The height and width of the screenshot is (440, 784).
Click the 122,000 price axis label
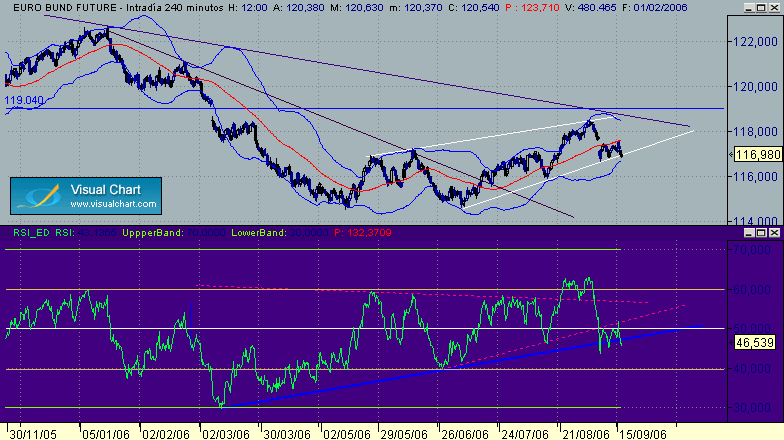coord(755,42)
